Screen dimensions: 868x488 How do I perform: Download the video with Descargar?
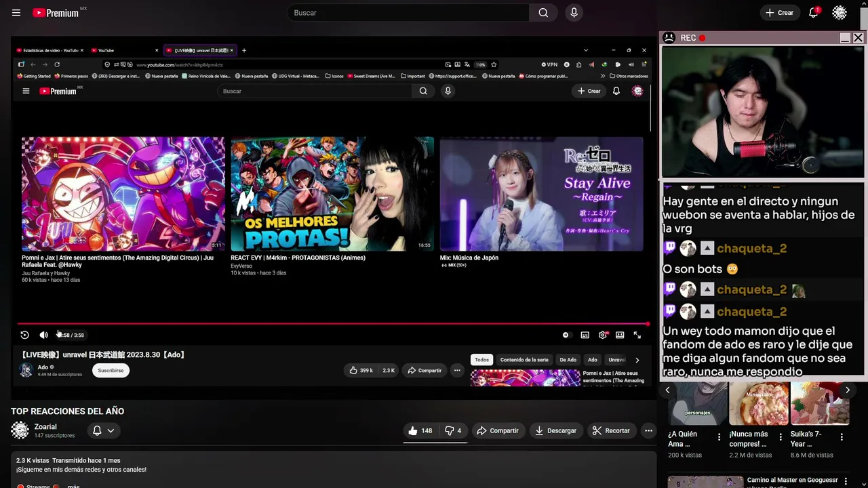click(555, 430)
